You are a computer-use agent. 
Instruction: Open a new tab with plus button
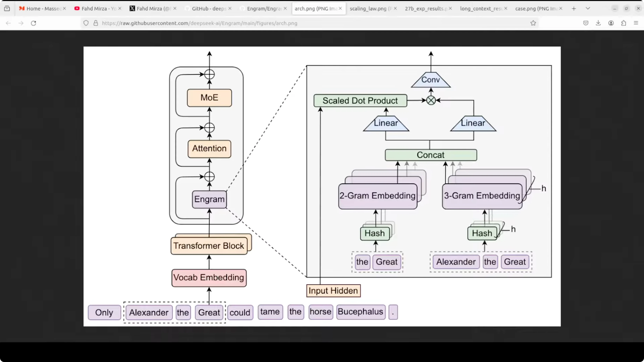pos(574,9)
